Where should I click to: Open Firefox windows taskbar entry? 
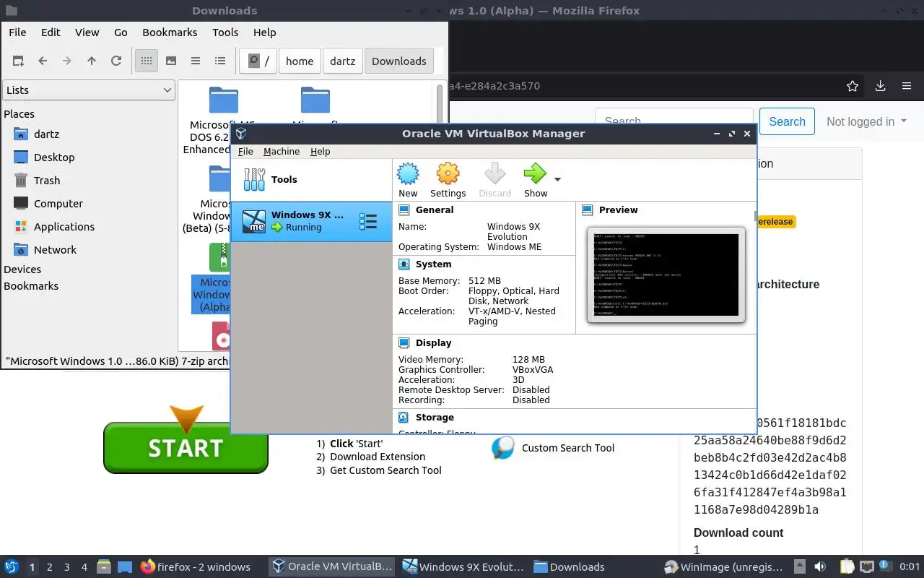[196, 567]
